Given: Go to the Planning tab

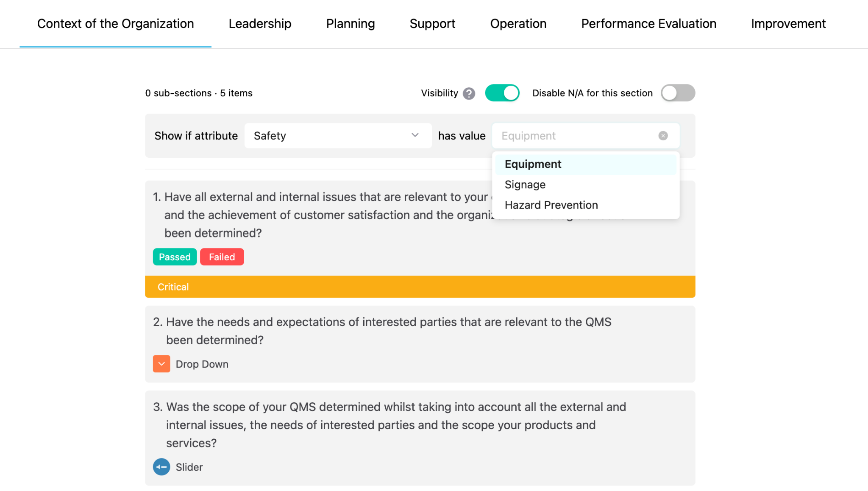Looking at the screenshot, I should 350,24.
